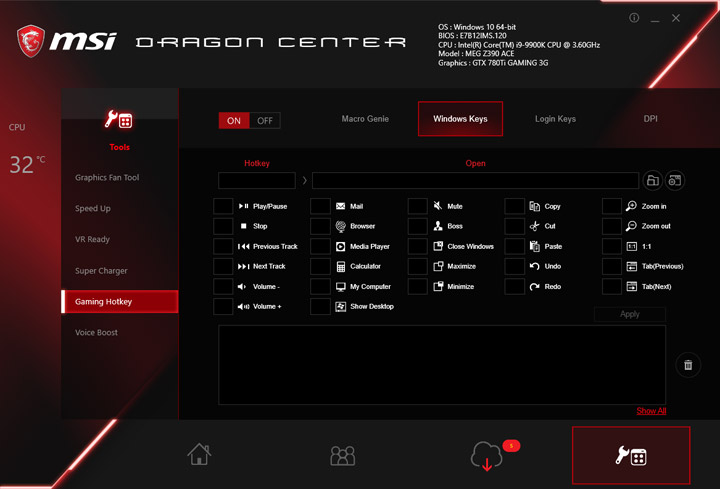The width and height of the screenshot is (720, 489).
Task: Check the Previous Track checkbox
Action: [223, 246]
